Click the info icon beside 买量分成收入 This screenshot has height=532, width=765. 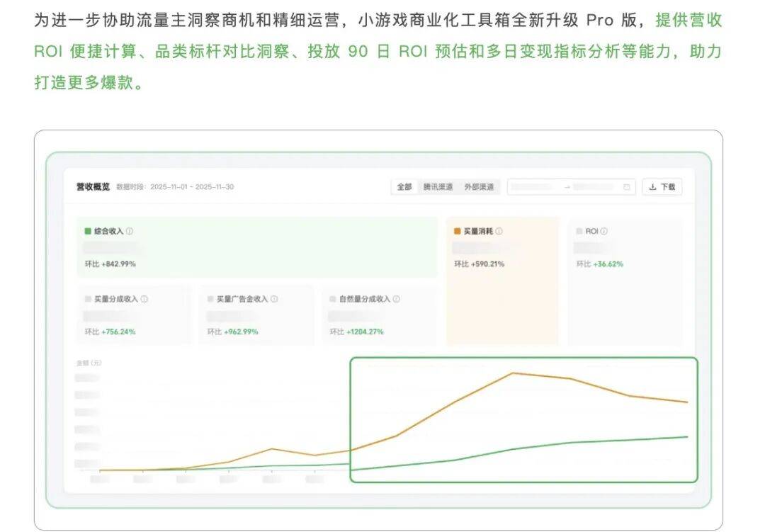click(x=144, y=299)
